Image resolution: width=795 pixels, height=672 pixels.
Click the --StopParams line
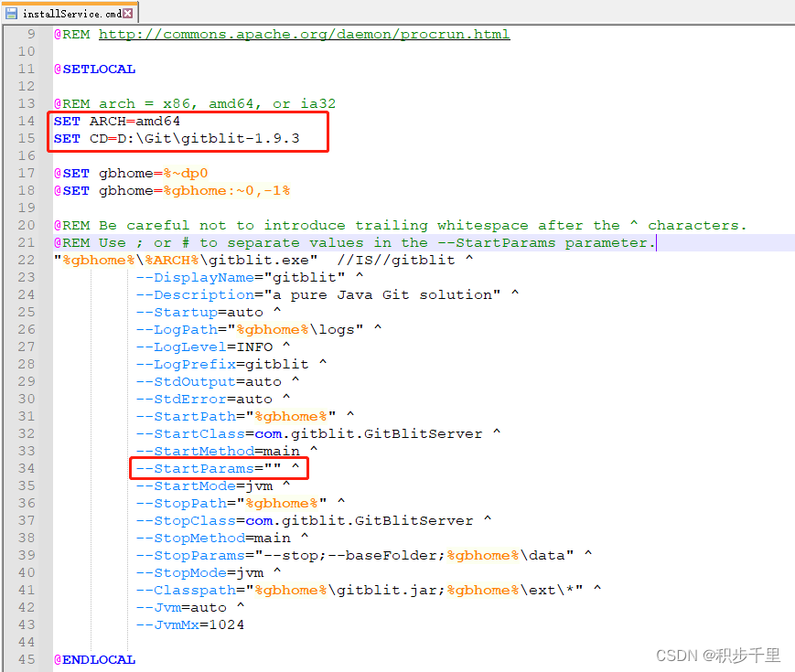point(363,556)
